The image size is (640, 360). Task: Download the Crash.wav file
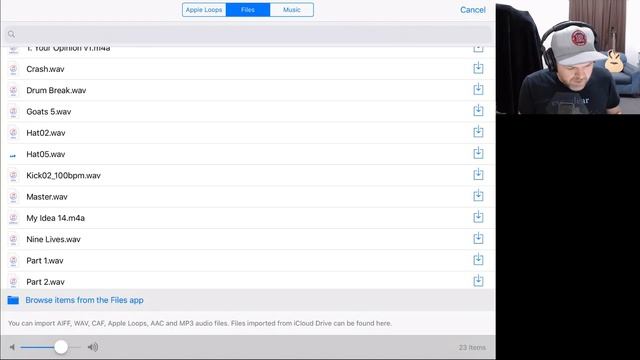(x=478, y=68)
